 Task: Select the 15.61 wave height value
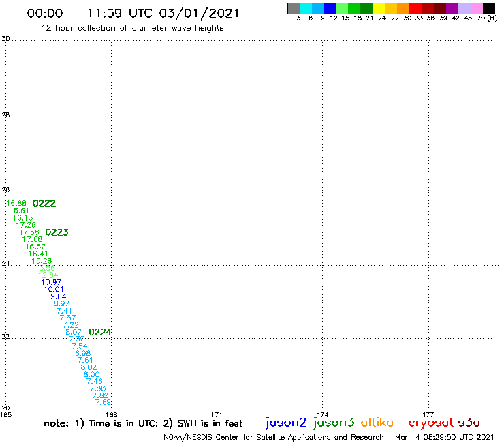(x=19, y=211)
